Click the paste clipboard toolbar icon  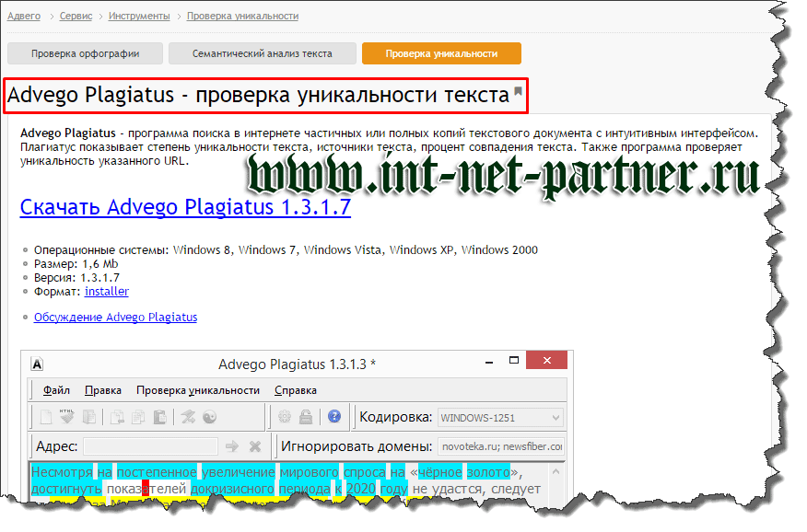pos(158,417)
